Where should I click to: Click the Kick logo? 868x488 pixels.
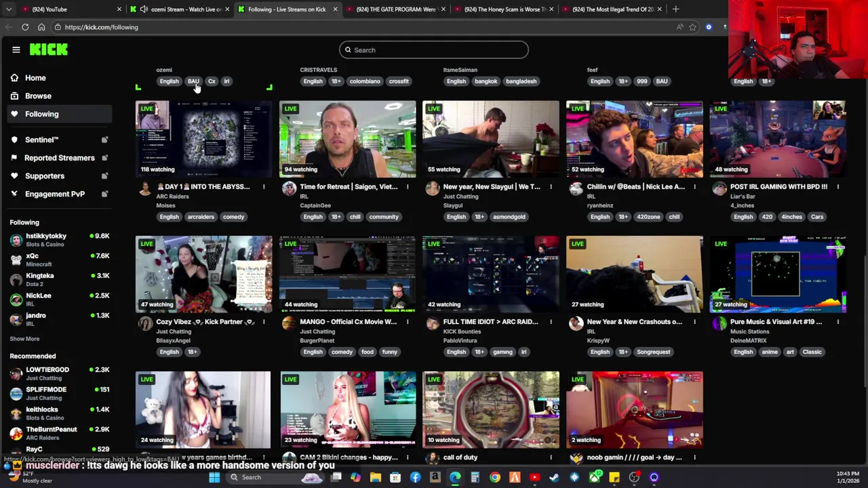48,49
